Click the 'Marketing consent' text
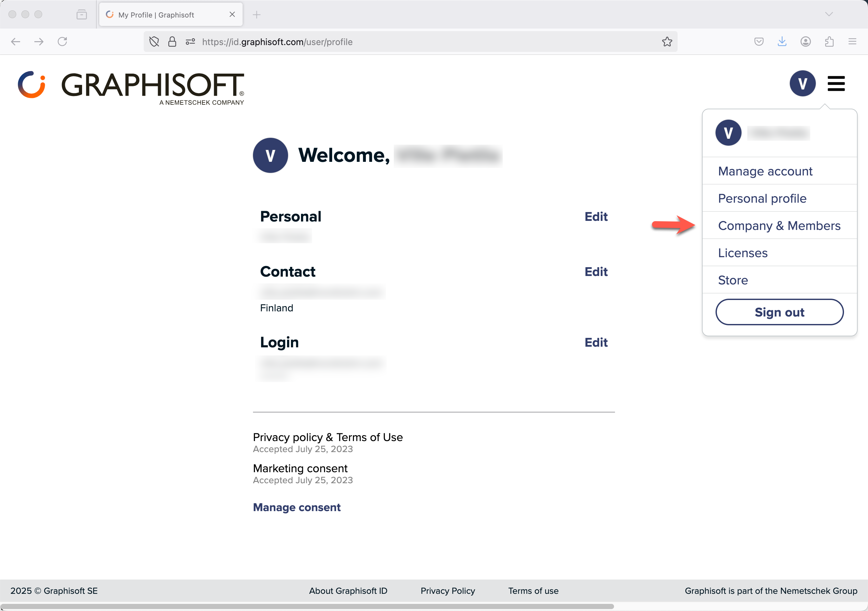The image size is (868, 611). tap(300, 468)
